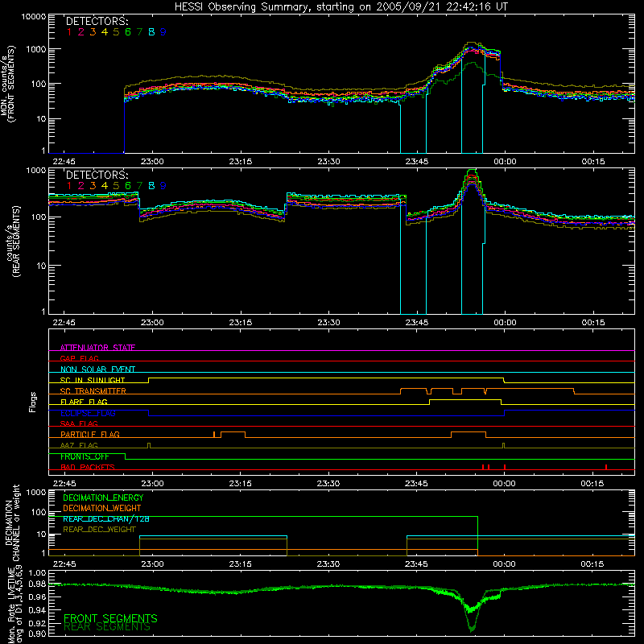Screen dimensions: 644x644
Task: Click the vertical Flags axis label
Action: pos(33,402)
